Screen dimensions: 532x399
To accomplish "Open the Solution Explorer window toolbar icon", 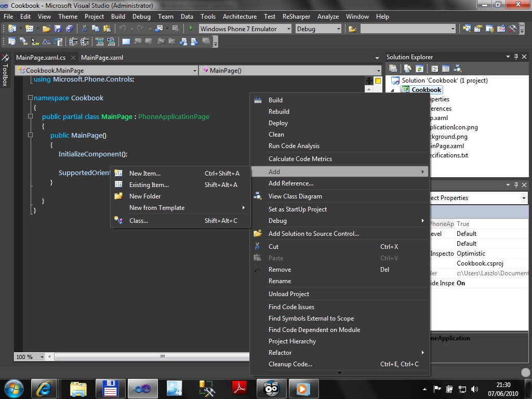I will pyautogui.click(x=467, y=29).
